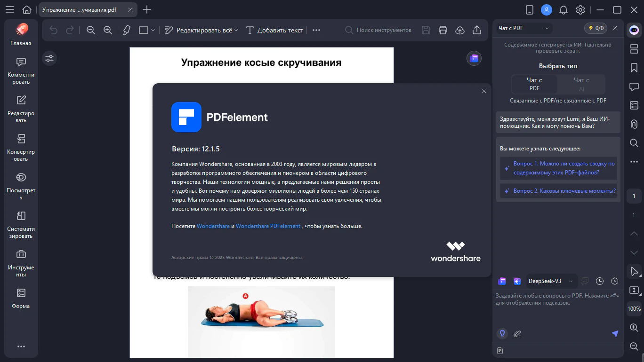644x362 pixels.
Task: Open the page thumbnails panel icon
Action: click(x=634, y=49)
